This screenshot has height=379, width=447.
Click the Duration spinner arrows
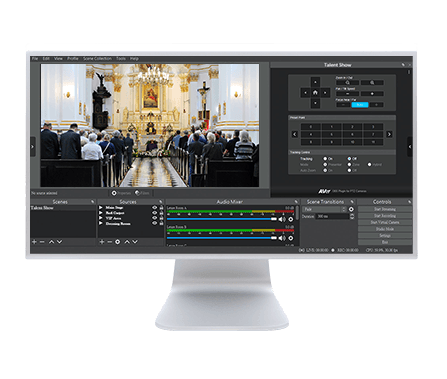(x=352, y=216)
